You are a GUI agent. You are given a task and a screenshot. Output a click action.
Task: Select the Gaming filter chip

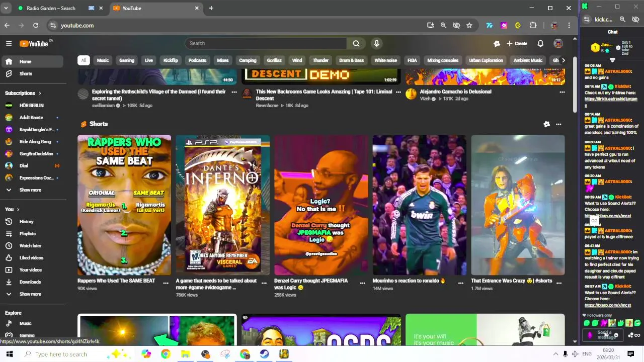coord(127,60)
